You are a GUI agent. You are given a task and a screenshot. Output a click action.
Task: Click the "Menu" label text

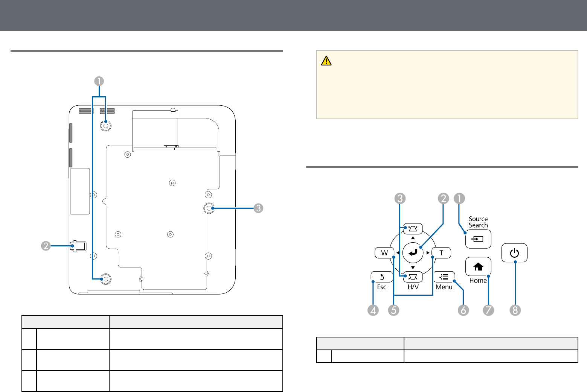[444, 287]
